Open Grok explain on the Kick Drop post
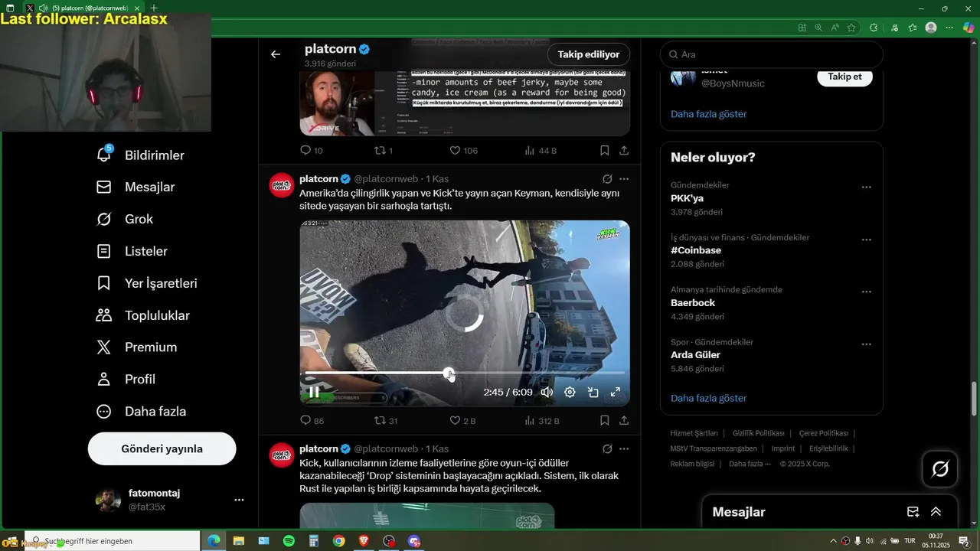This screenshot has width=980, height=551. coord(607,449)
